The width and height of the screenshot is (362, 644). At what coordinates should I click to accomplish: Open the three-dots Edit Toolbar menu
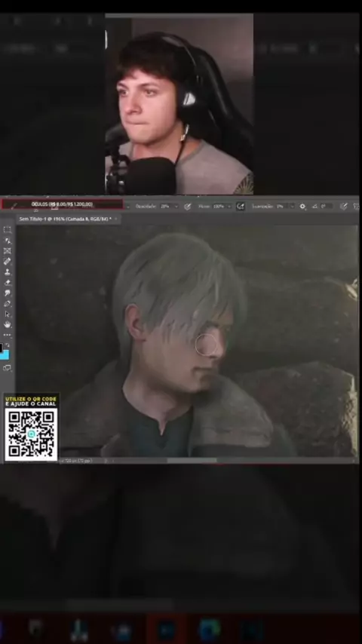(x=7, y=335)
